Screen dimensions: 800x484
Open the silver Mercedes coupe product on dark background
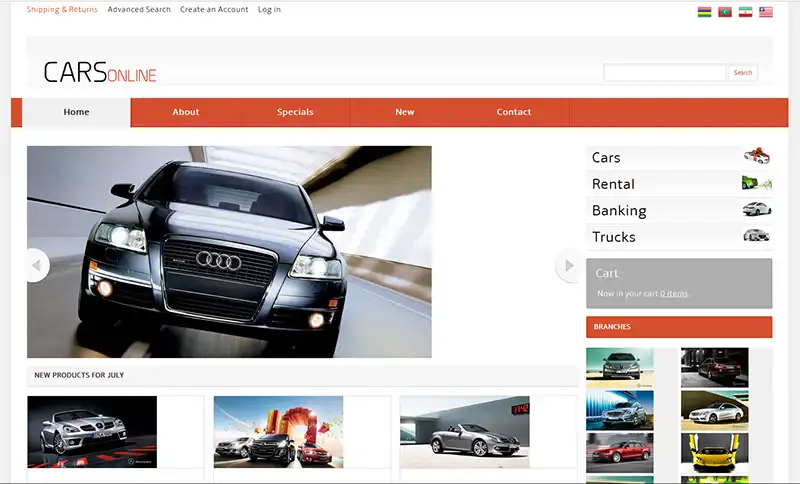[92, 432]
